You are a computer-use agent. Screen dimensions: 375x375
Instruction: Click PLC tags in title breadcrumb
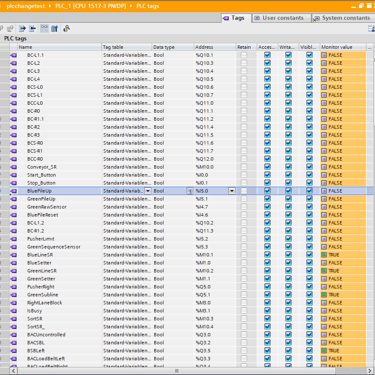tap(148, 6)
